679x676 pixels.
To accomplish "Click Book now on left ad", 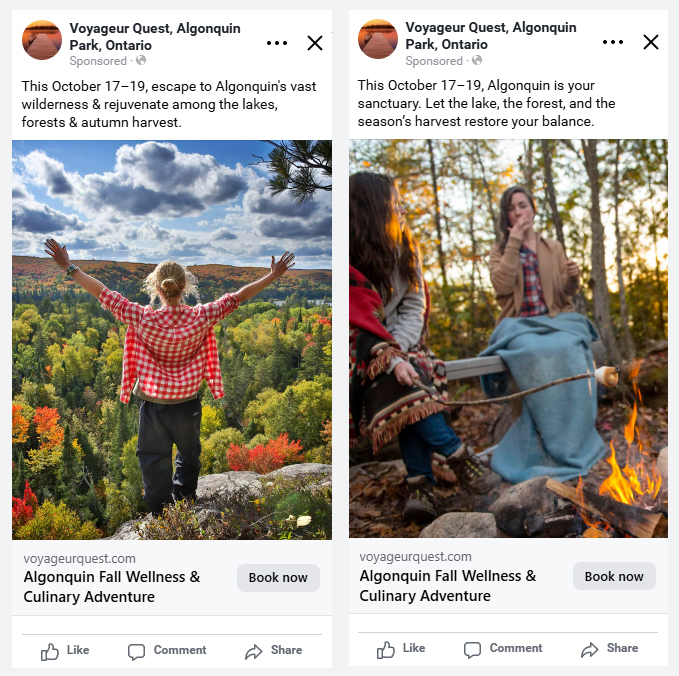I will 278,578.
